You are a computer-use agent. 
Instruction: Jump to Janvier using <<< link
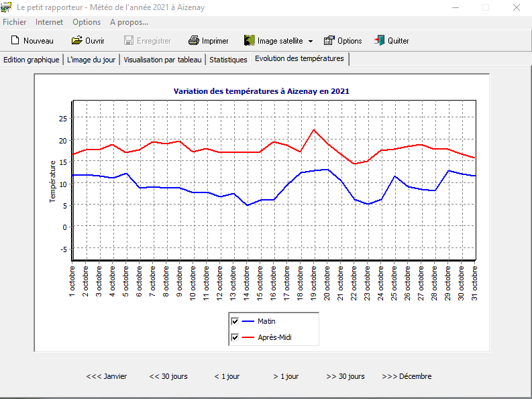[x=107, y=376]
